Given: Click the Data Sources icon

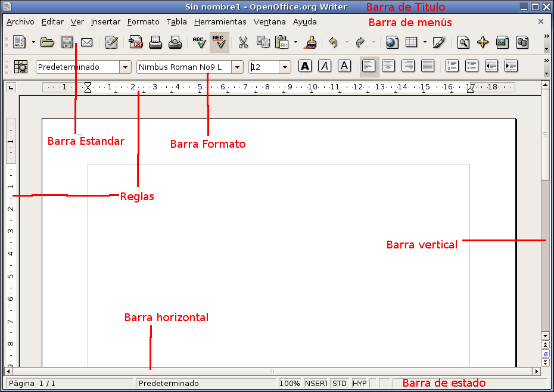Looking at the screenshot, I should (x=522, y=42).
